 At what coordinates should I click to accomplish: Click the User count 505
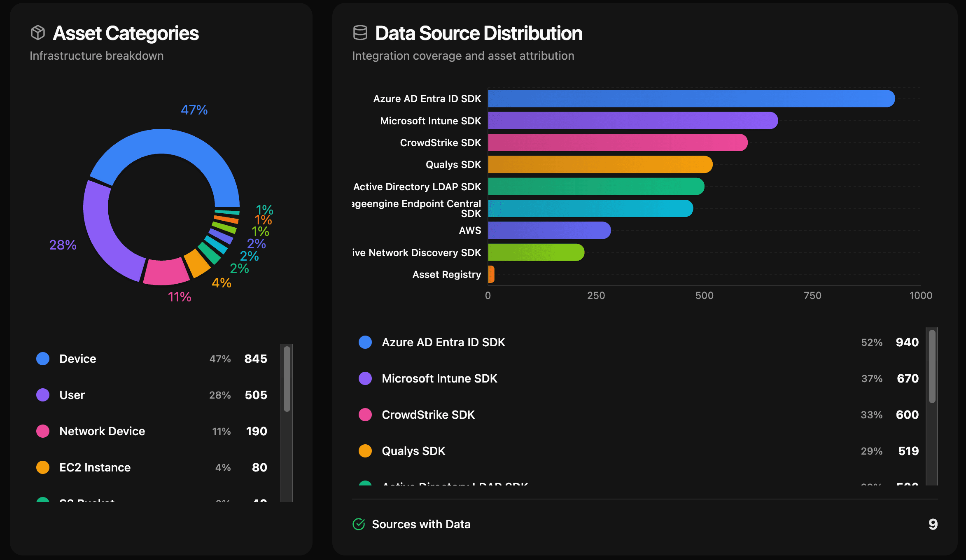click(256, 395)
